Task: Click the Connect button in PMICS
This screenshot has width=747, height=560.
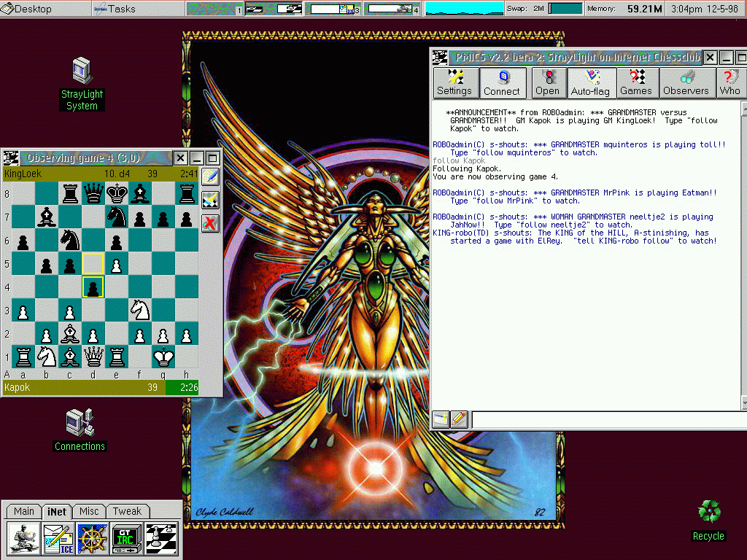Action: (503, 83)
